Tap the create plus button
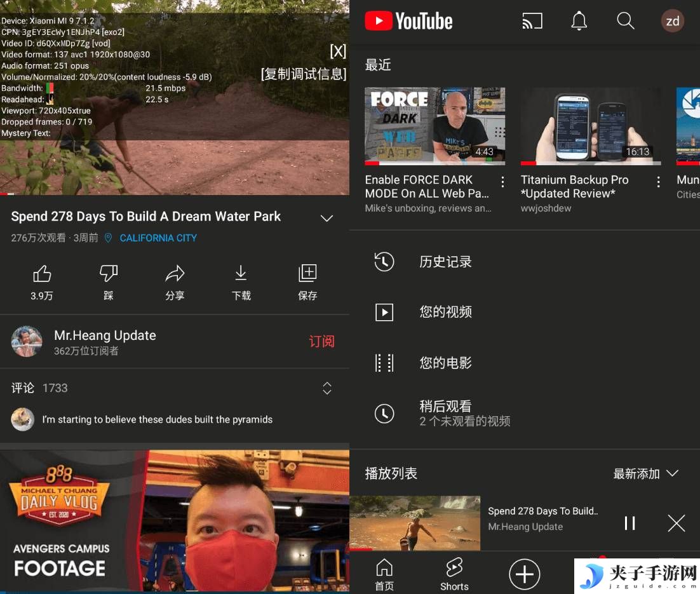The width and height of the screenshot is (700, 594). [525, 574]
